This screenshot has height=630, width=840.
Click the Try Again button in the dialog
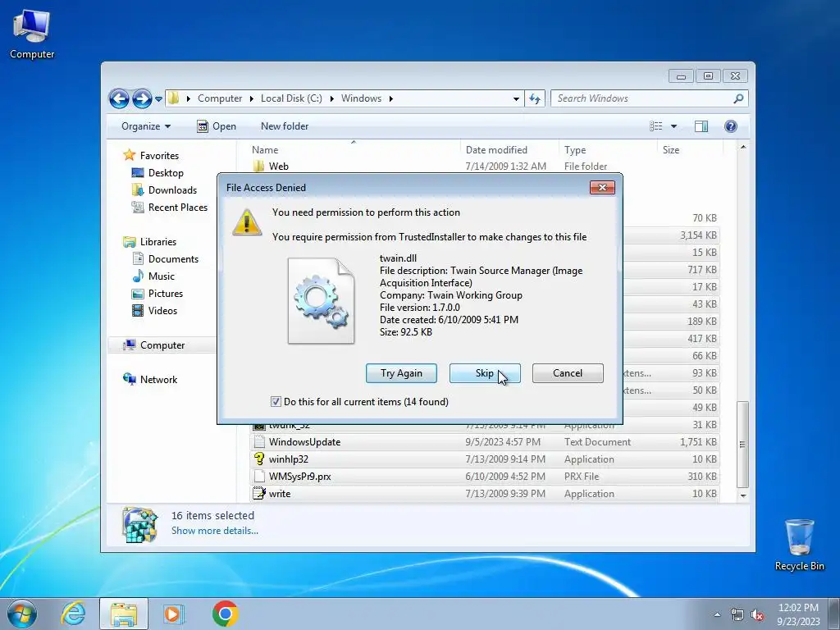coord(401,373)
